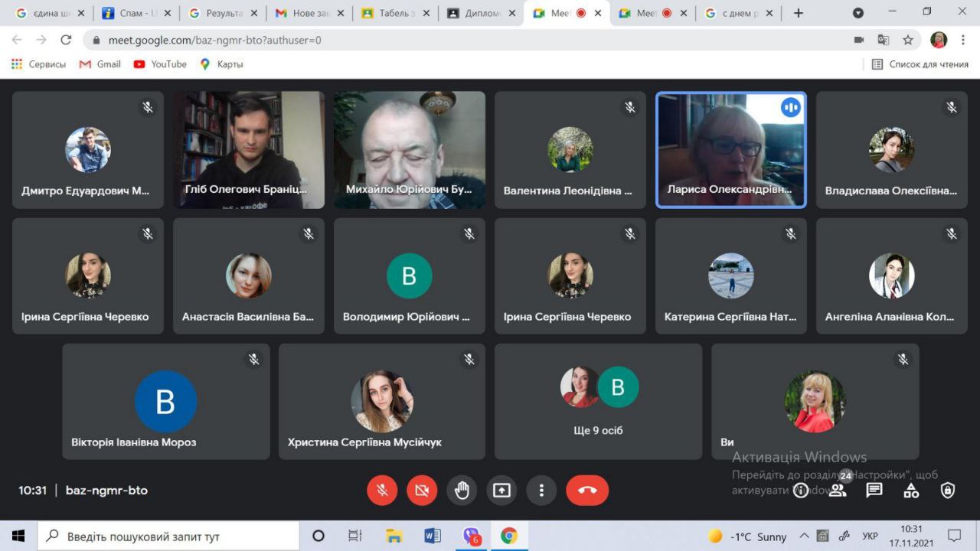
Task: Raise your hand in the meeting
Action: (462, 491)
